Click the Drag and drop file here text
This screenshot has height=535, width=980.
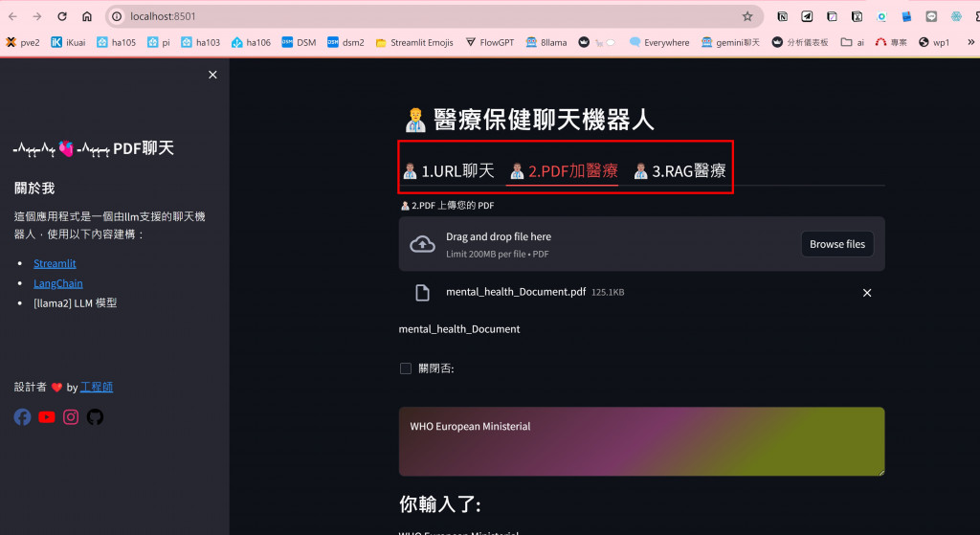499,237
